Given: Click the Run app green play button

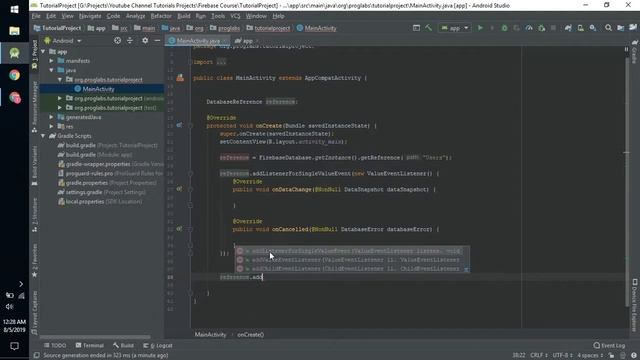Looking at the screenshot, I should click(x=480, y=28).
